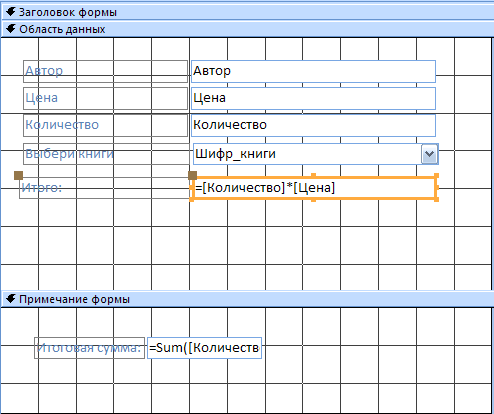Select the Количество text box field
The image size is (494, 414).
[x=313, y=126]
